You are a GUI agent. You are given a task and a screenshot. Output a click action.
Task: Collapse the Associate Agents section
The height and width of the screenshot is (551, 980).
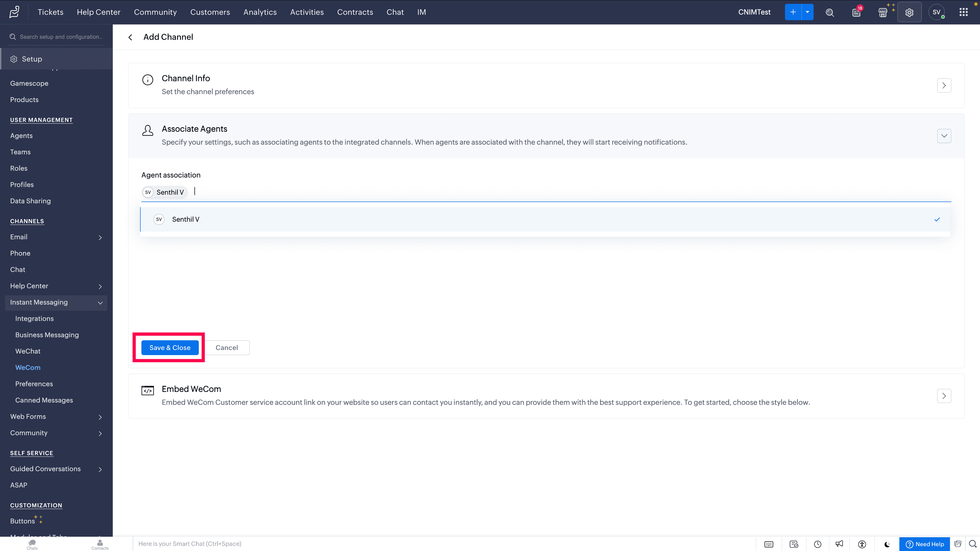944,136
